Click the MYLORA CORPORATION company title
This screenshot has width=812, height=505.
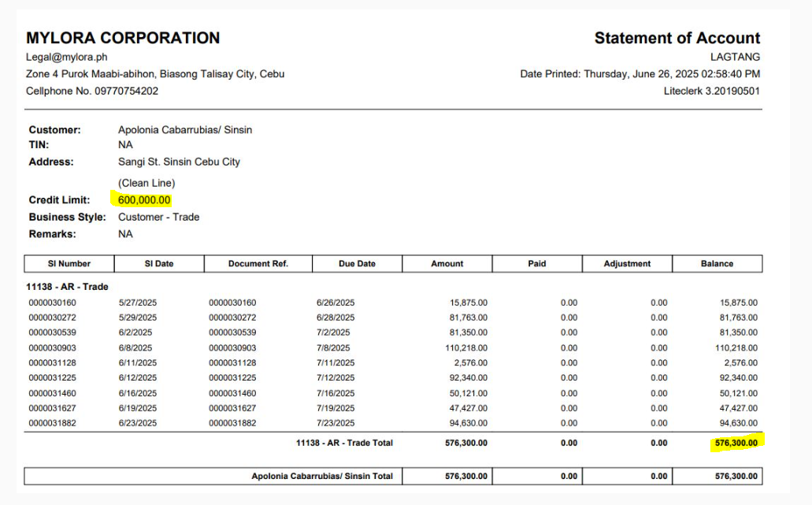pos(123,38)
